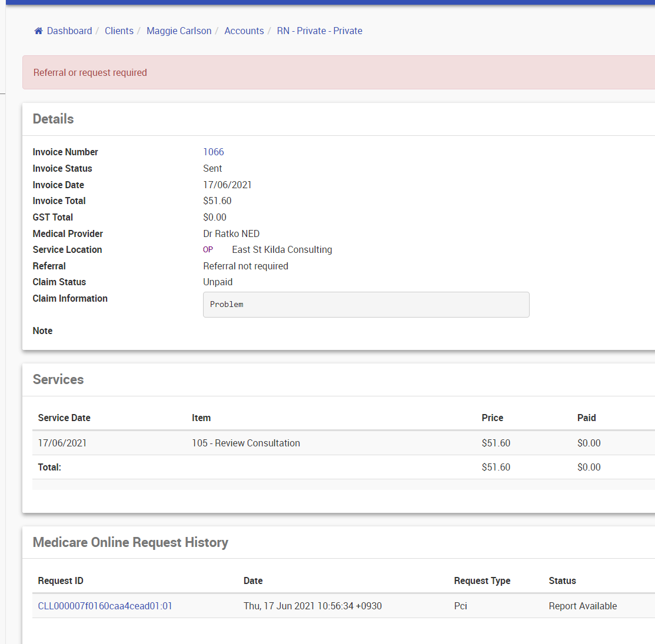Open invoice number 1066 link
Viewport: 655px width, 644px height.
(x=214, y=152)
